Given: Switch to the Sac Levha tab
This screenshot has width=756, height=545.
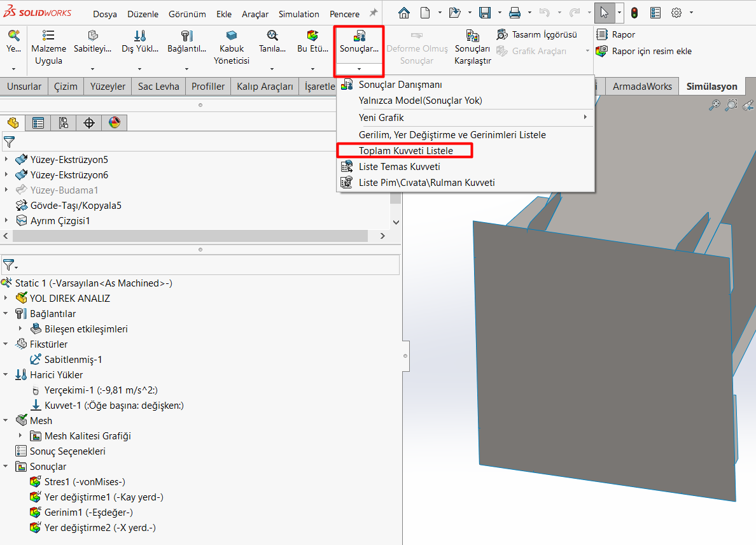Looking at the screenshot, I should pyautogui.click(x=158, y=87).
